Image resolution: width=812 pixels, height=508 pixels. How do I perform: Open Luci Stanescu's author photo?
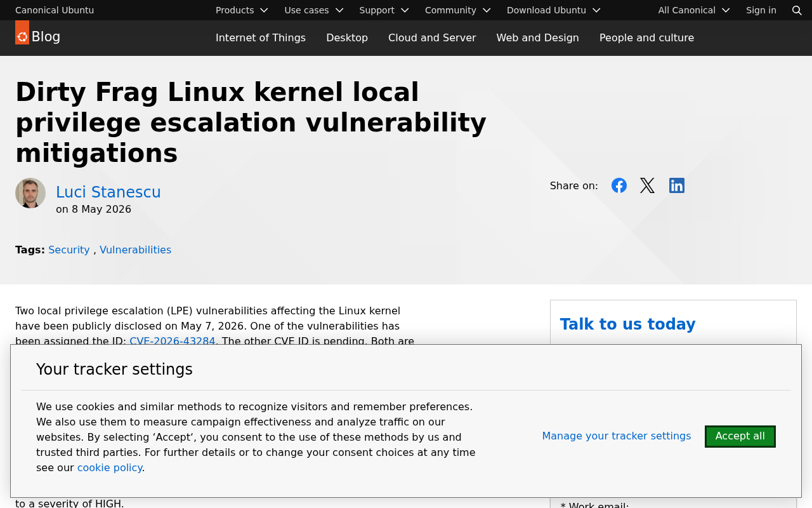click(x=30, y=193)
